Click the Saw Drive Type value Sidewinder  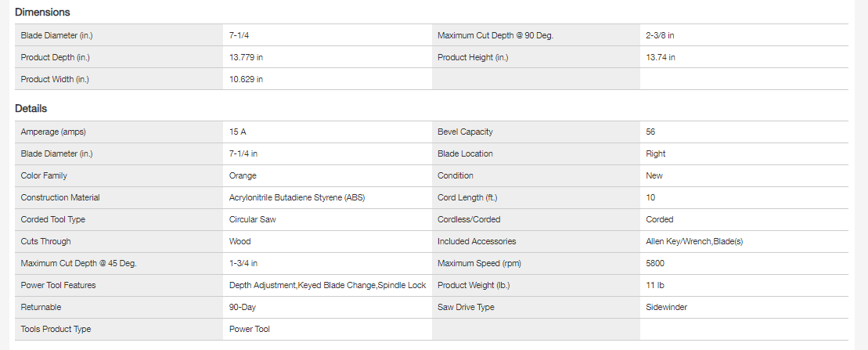click(667, 307)
